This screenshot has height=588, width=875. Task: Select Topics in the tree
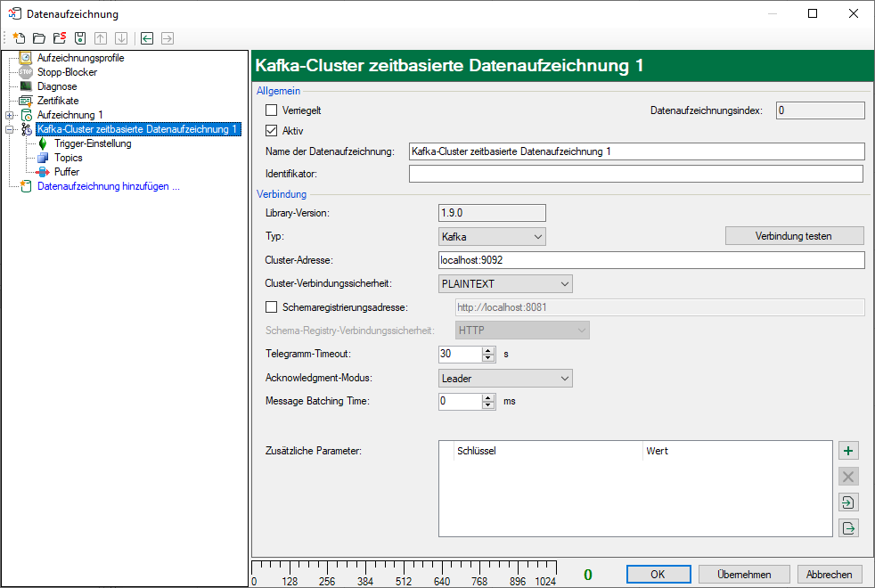68,158
